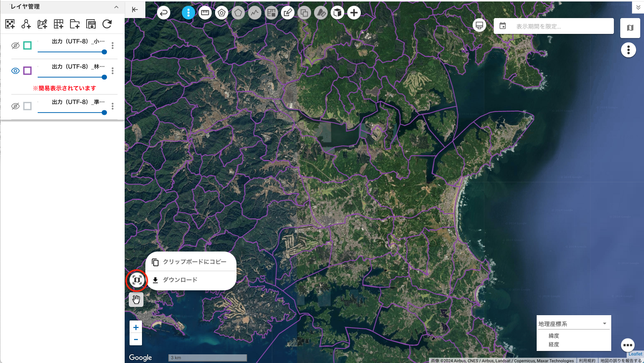
Task: Click the opacity slider of 出力 (UTF-8)_林 layer
Action: point(72,77)
